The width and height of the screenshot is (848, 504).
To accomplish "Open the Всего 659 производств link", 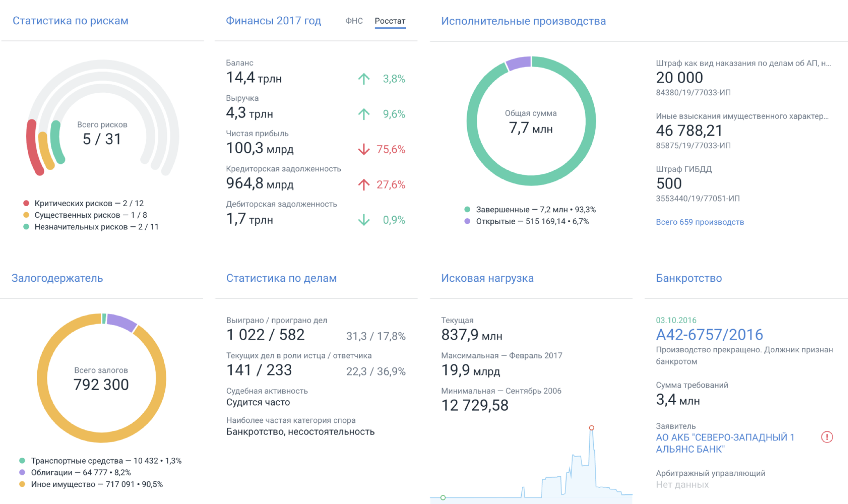I will 699,222.
